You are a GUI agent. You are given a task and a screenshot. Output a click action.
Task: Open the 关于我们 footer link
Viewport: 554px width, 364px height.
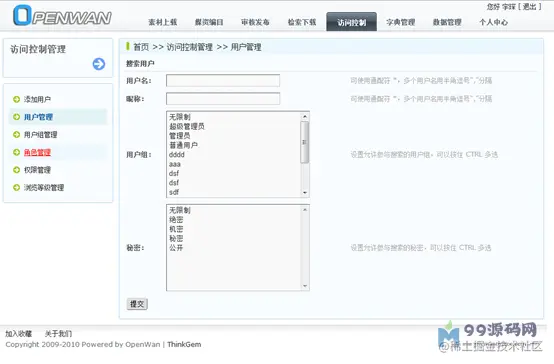click(x=58, y=334)
